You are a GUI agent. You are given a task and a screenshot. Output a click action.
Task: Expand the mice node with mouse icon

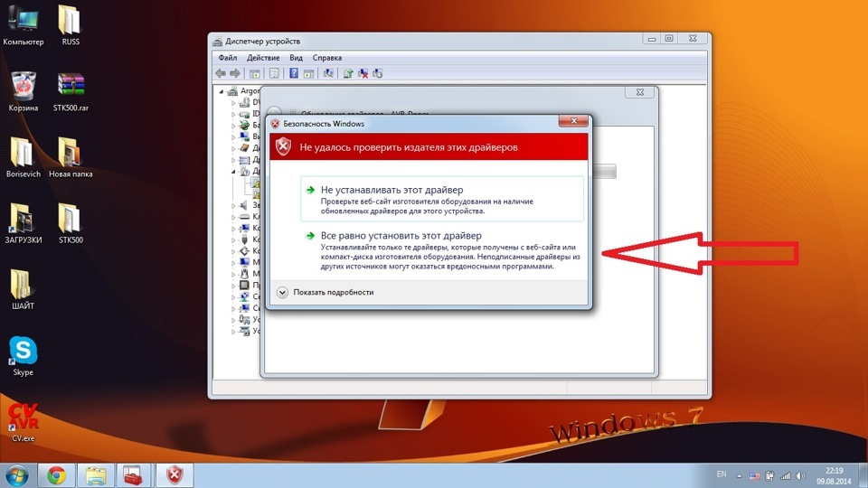tap(233, 274)
